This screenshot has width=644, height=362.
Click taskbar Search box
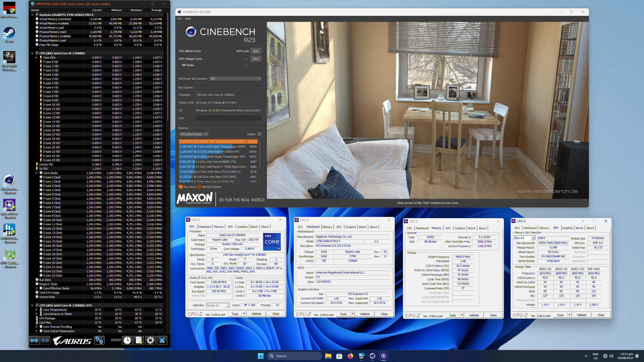[x=295, y=356]
